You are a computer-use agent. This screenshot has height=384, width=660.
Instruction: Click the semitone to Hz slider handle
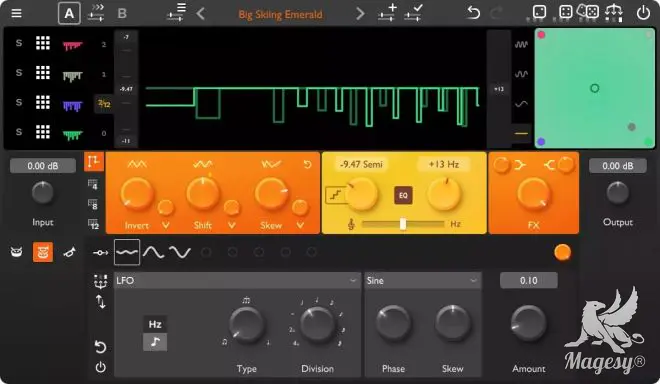pyautogui.click(x=403, y=224)
